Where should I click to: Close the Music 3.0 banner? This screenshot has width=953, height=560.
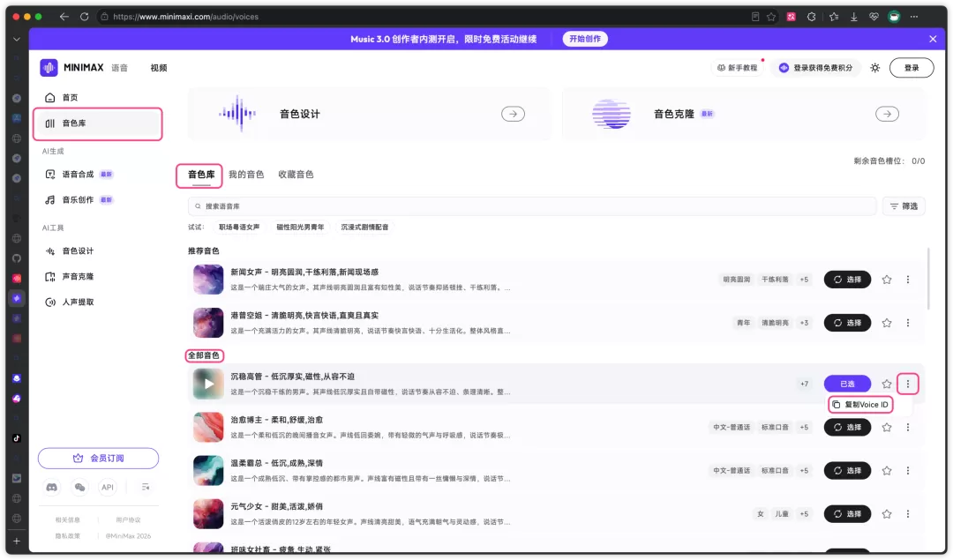pos(933,39)
